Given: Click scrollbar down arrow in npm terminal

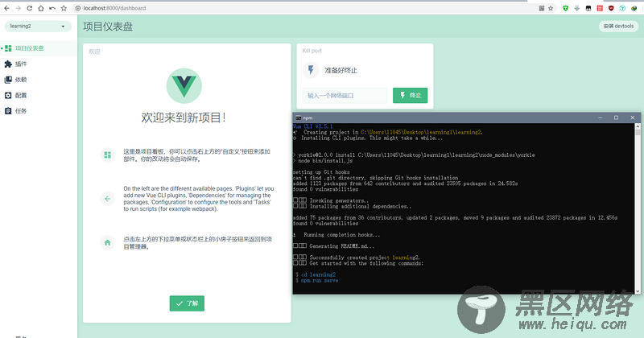Looking at the screenshot, I should coord(638,291).
